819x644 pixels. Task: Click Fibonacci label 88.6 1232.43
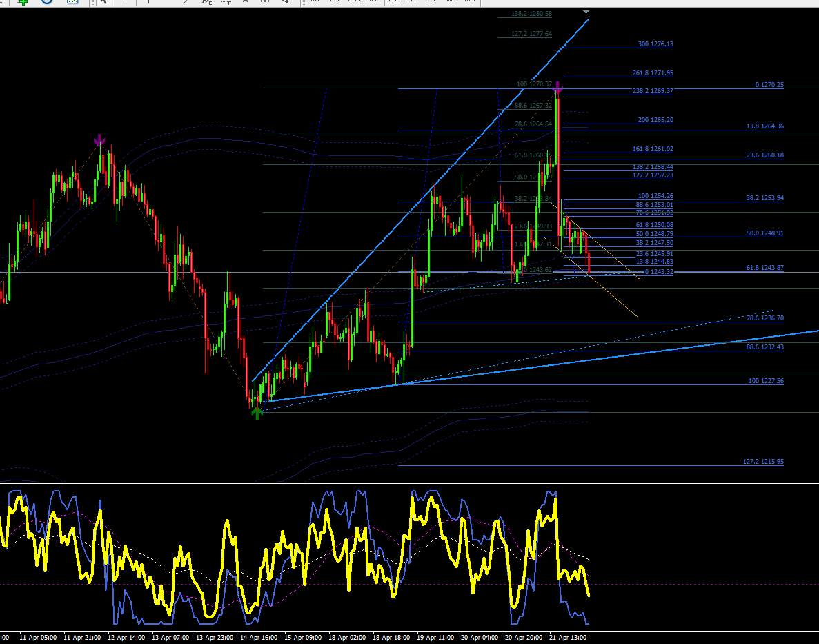tap(764, 347)
